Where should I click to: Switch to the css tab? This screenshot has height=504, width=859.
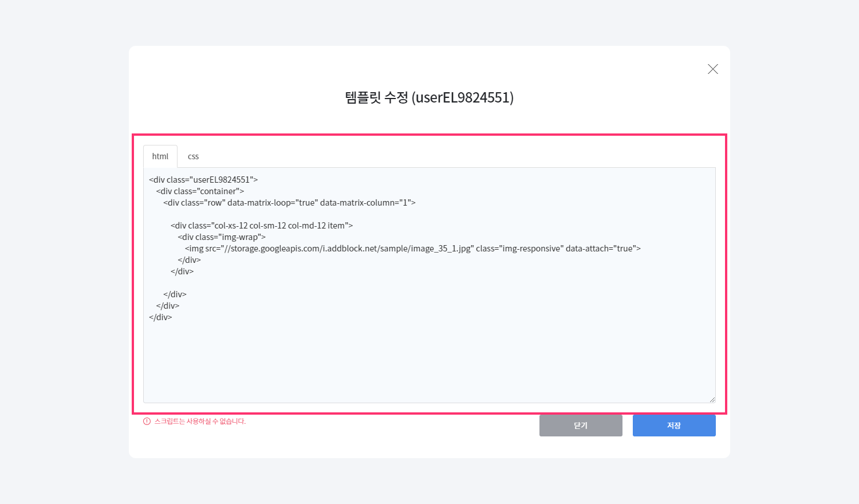point(193,156)
